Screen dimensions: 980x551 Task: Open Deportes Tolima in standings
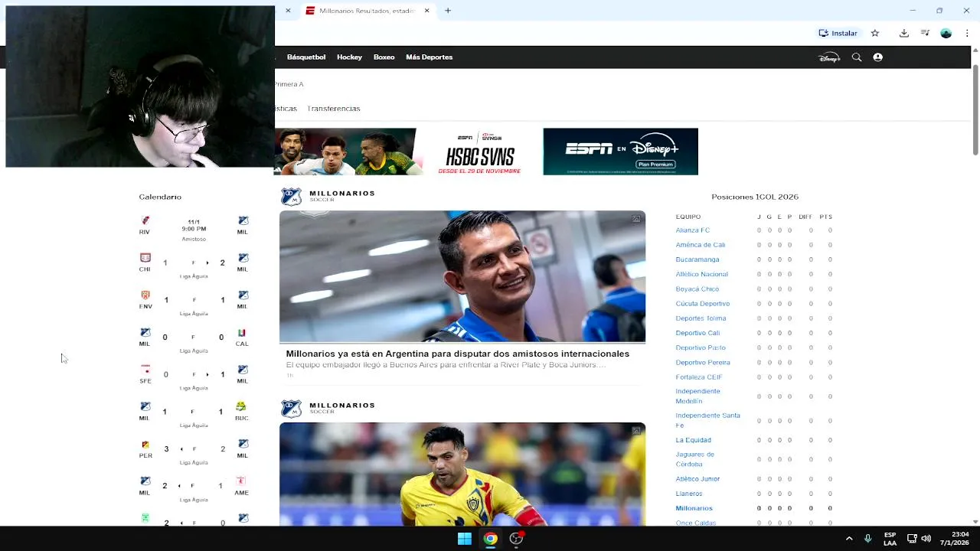701,318
